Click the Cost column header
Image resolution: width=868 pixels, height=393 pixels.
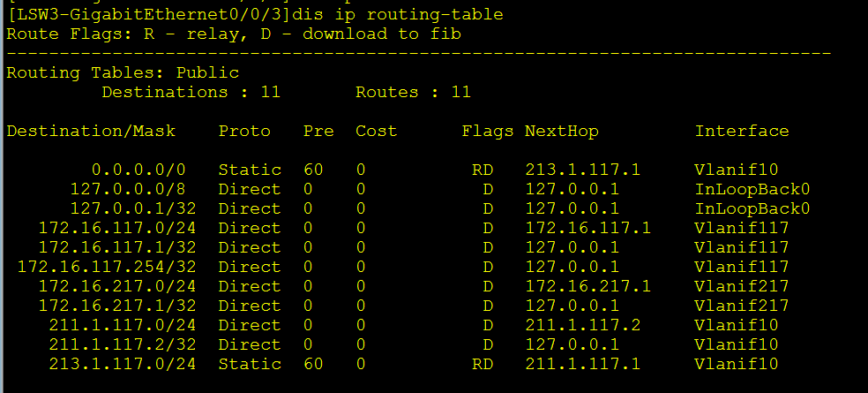(376, 131)
